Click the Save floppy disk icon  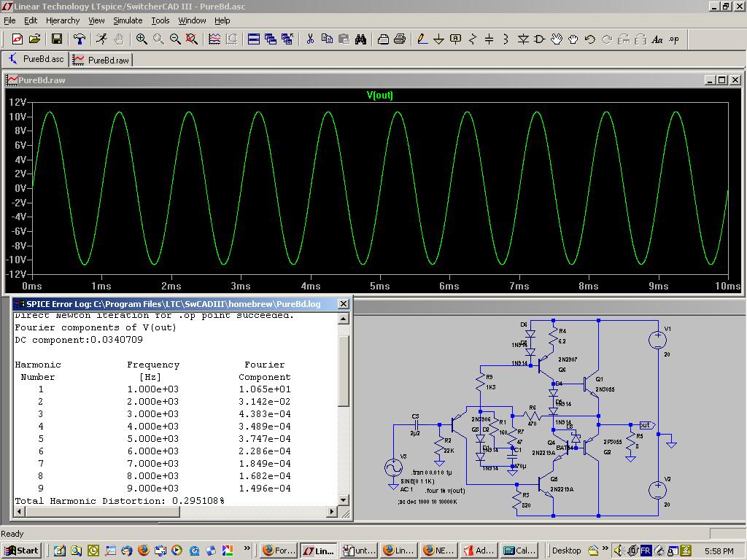(57, 39)
